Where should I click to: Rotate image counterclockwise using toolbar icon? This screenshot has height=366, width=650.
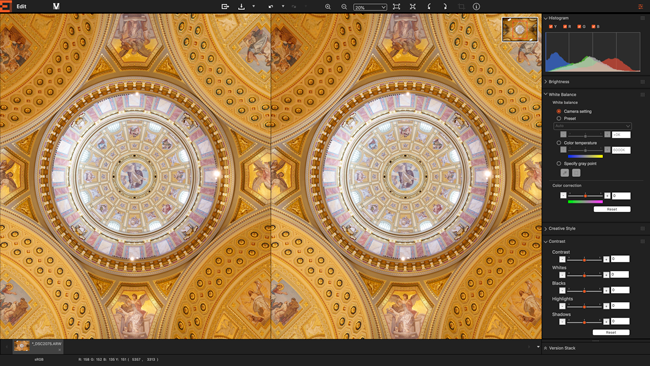point(429,7)
